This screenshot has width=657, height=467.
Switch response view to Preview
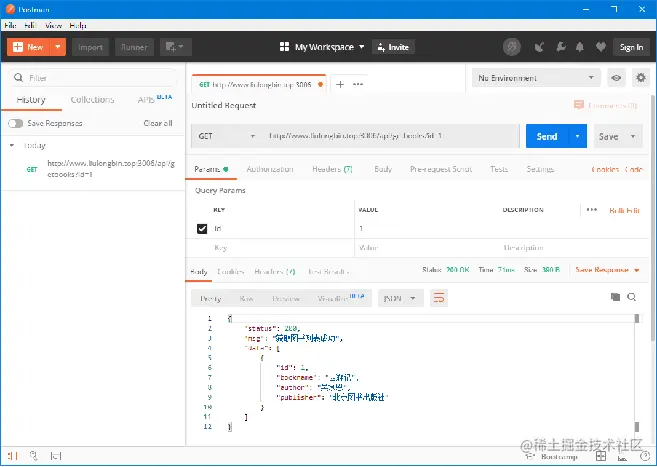coord(286,299)
